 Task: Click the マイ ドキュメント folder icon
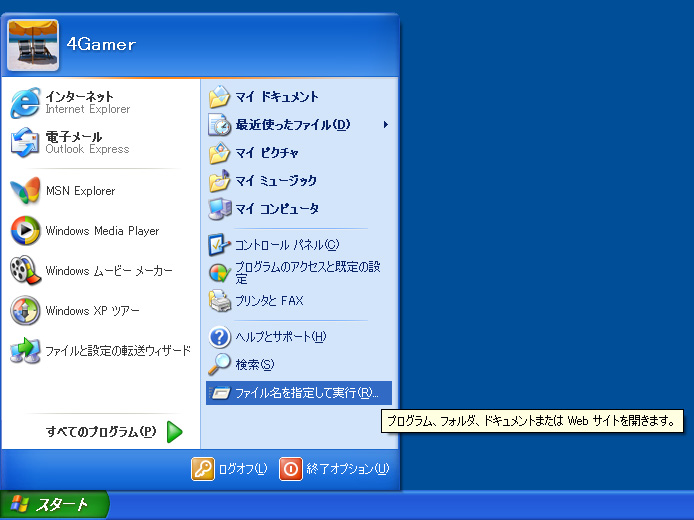220,97
